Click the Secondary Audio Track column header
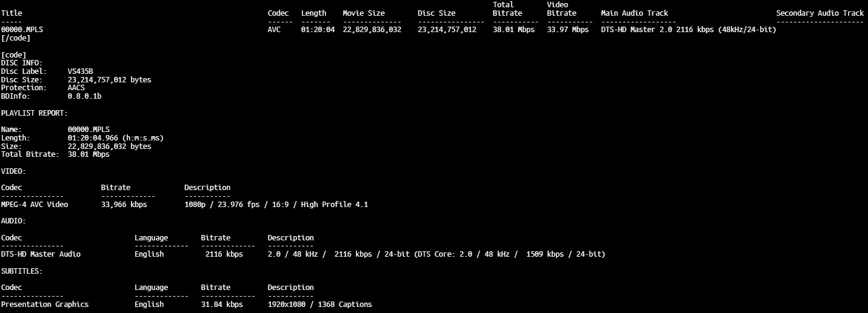Screen dimensions: 868x313 click(820, 13)
